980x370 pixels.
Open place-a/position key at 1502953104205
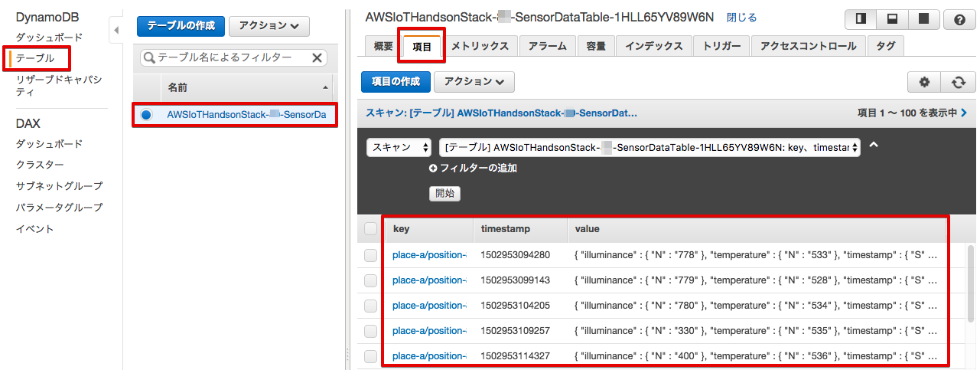[429, 306]
